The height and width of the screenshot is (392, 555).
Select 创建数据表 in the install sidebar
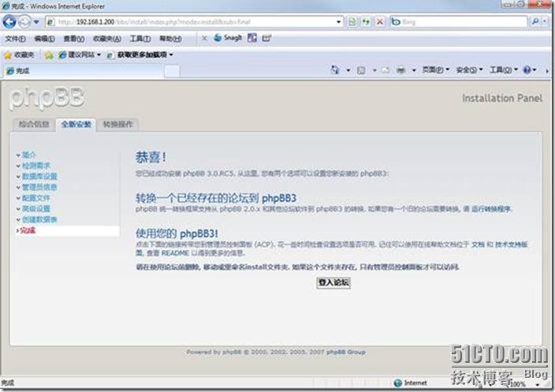pos(39,219)
